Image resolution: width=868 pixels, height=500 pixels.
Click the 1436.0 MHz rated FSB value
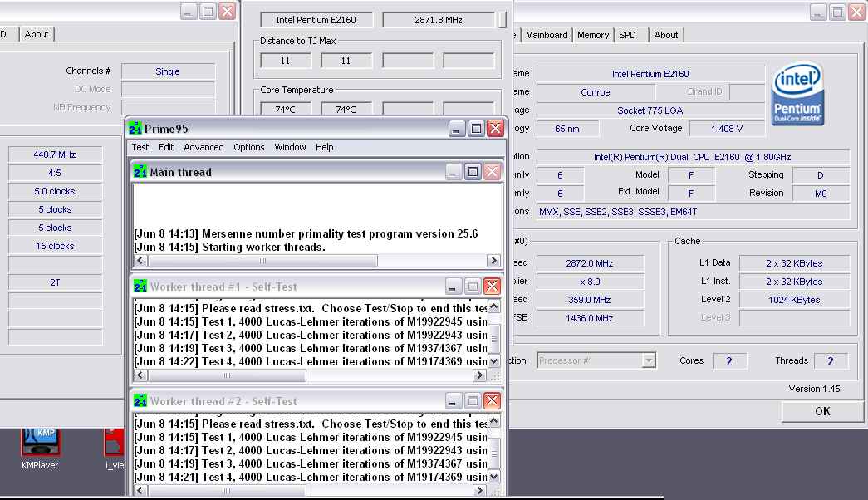590,318
